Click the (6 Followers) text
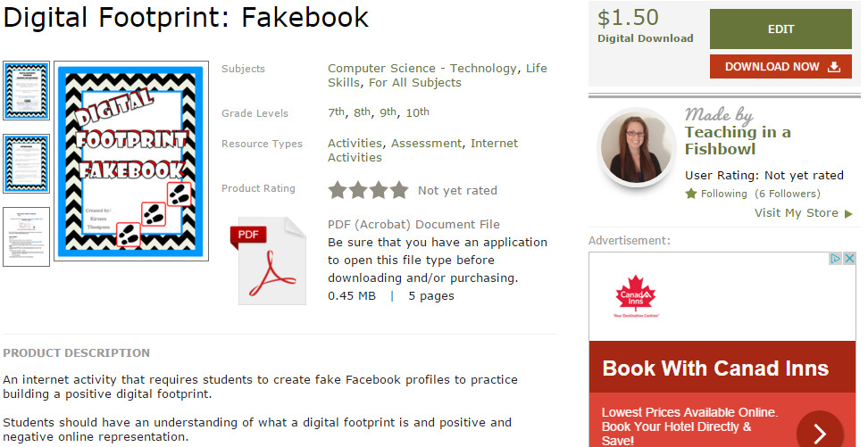 click(787, 194)
